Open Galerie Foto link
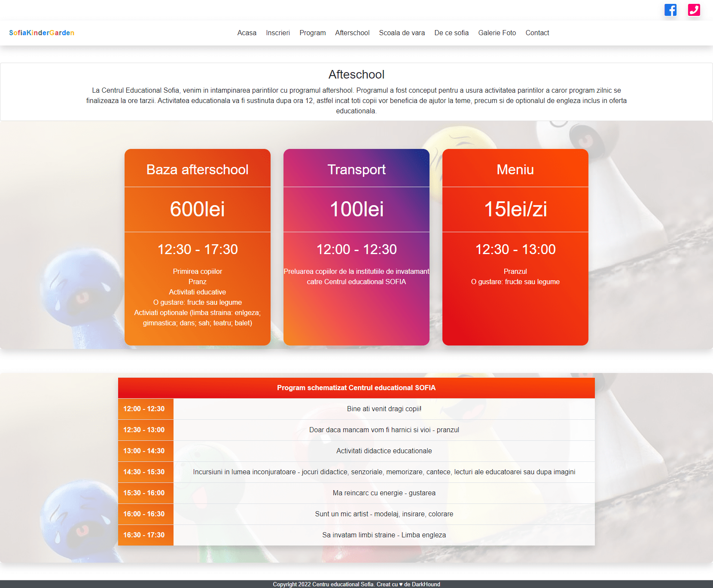 [497, 33]
